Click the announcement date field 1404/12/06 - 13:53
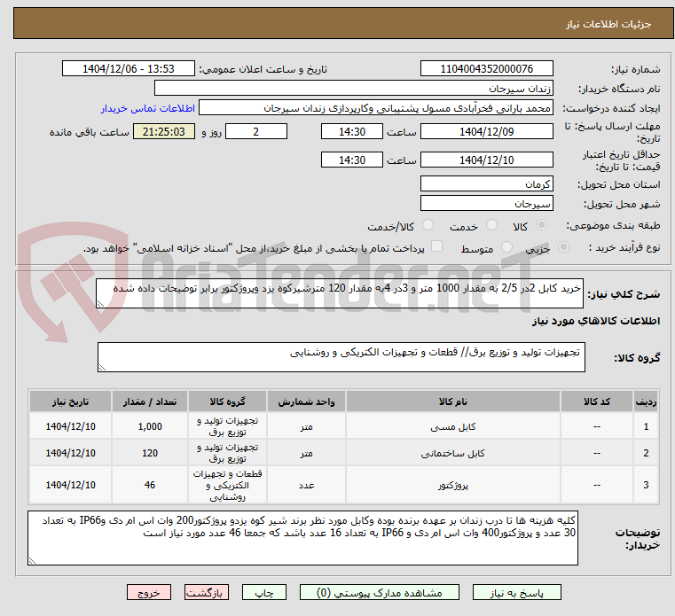Viewport: 675px width, 616px height. click(x=129, y=69)
